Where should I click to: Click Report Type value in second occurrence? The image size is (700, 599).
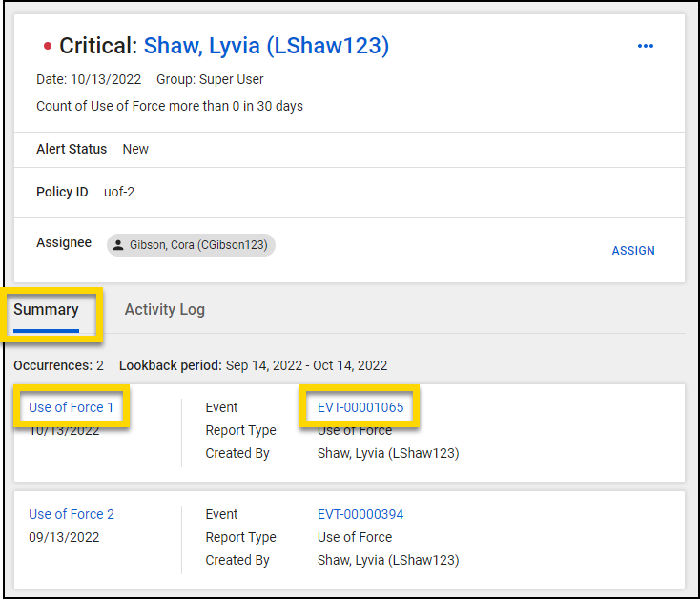[355, 537]
